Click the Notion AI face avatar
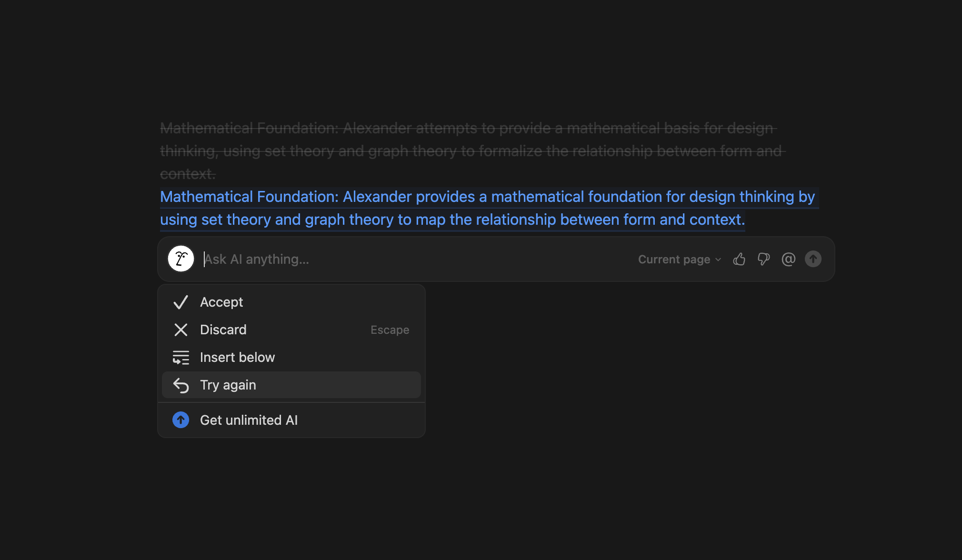This screenshot has height=560, width=962. (181, 259)
